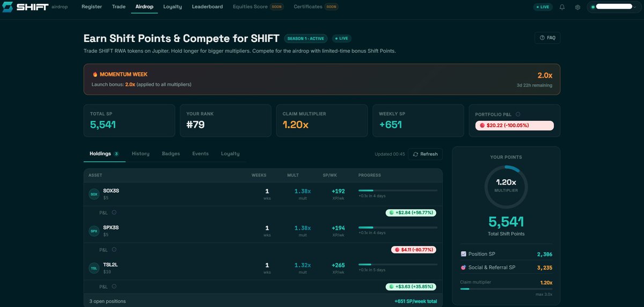Click the TSL2L progress bar
Screen dimensions: 644x307
point(398,264)
